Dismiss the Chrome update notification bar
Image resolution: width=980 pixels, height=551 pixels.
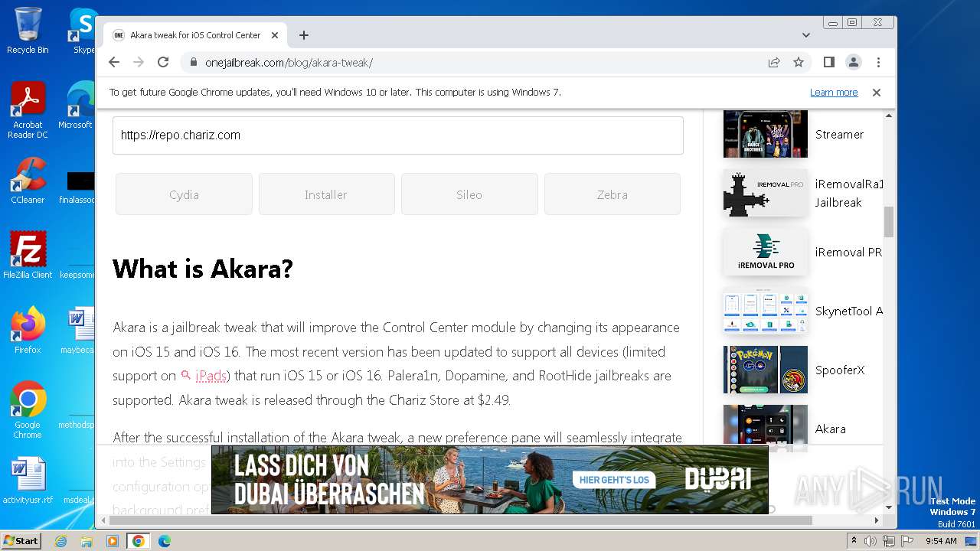coord(877,92)
